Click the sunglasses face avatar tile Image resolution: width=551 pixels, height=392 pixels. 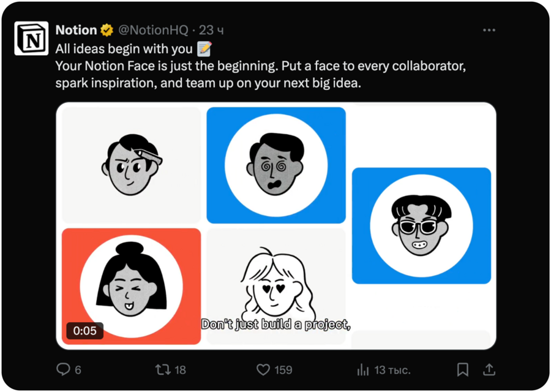421,225
